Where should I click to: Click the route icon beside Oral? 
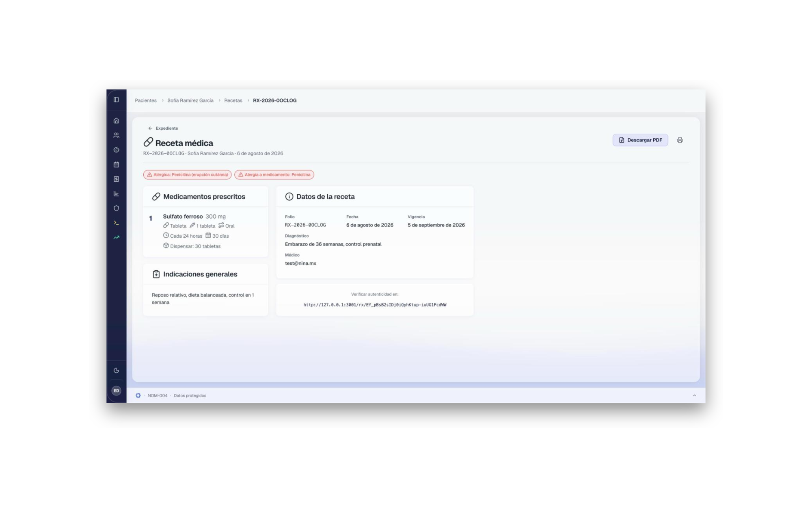pyautogui.click(x=221, y=226)
